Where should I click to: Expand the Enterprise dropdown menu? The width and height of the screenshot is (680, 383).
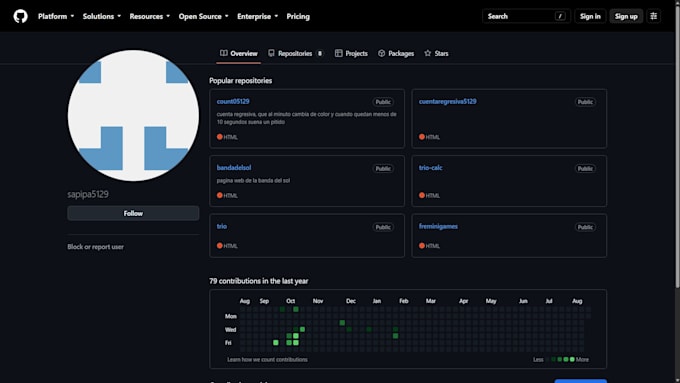click(x=258, y=16)
